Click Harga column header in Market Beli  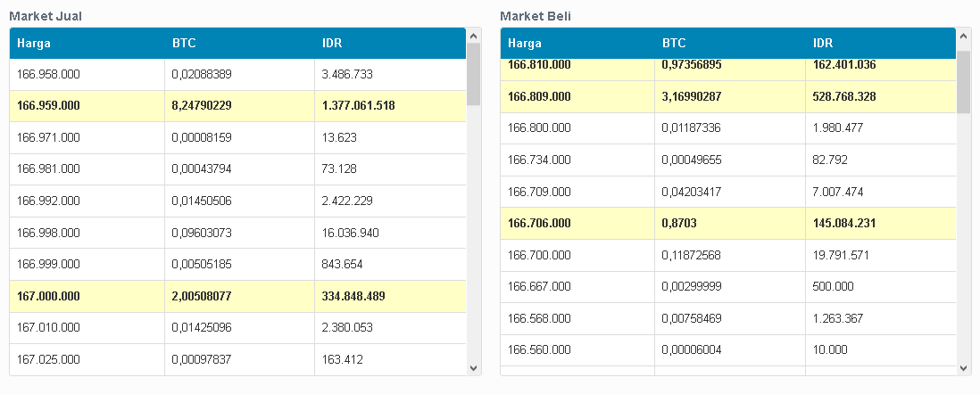pyautogui.click(x=525, y=43)
